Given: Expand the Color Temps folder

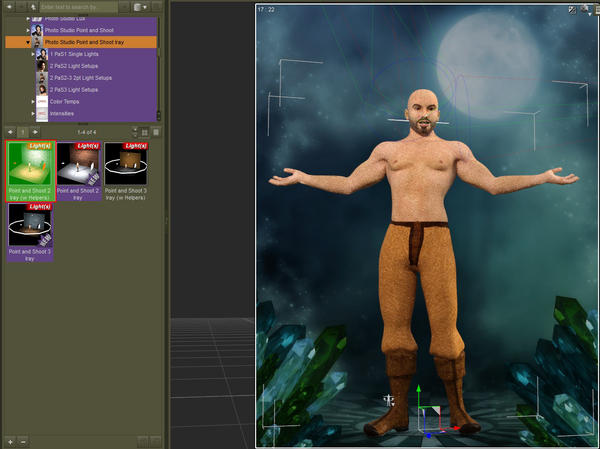Looking at the screenshot, I should [x=33, y=101].
